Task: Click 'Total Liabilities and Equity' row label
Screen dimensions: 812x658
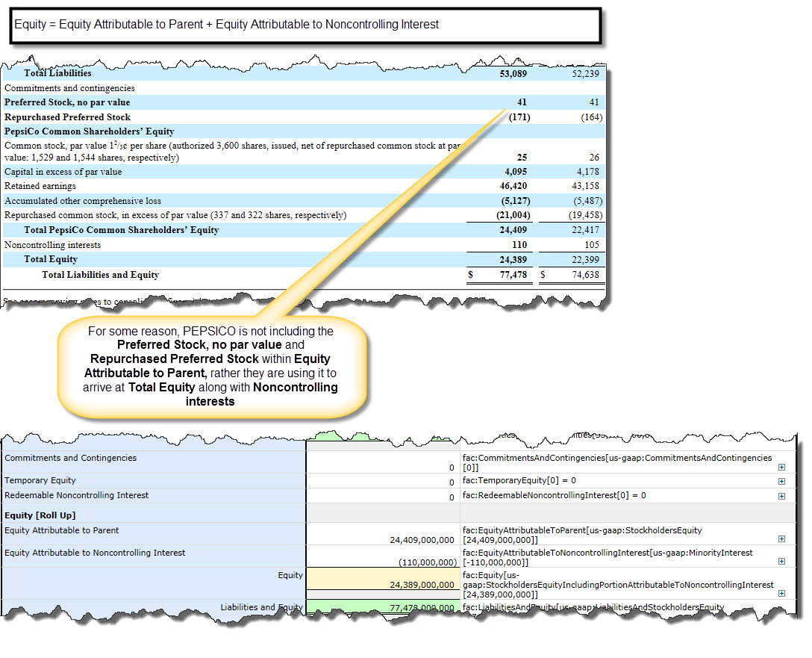Action: (x=101, y=275)
